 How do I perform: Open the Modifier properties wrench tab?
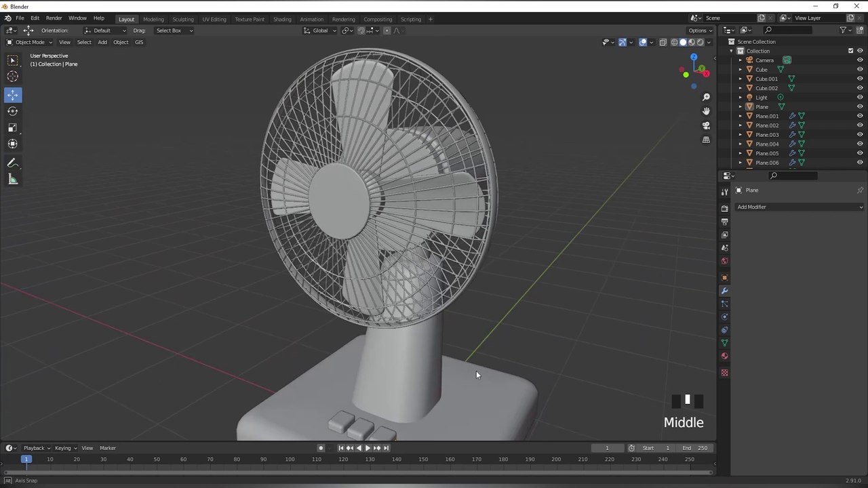[x=724, y=290]
